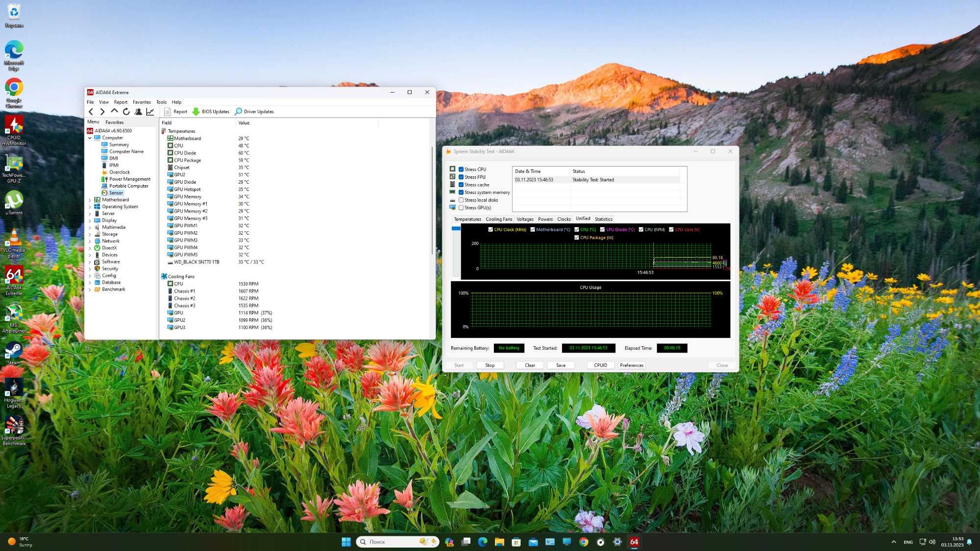Open the File menu in AIDA64
Viewport: 980px width, 551px height.
coord(91,102)
